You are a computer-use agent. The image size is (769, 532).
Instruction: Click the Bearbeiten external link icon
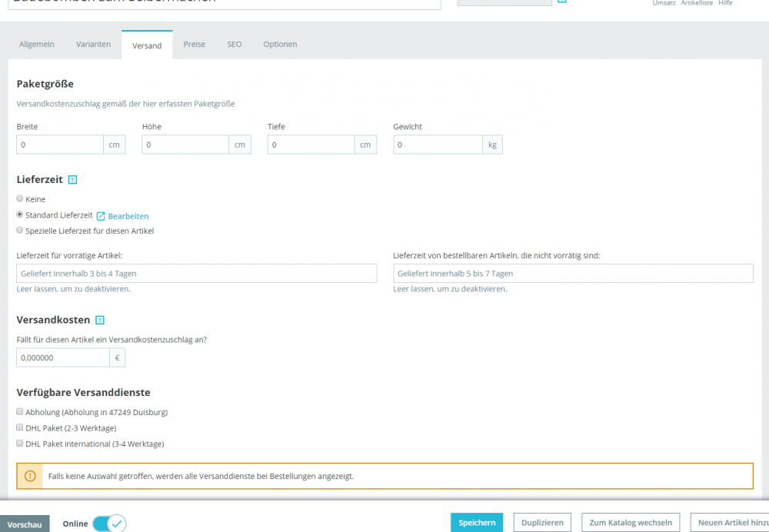tap(101, 216)
